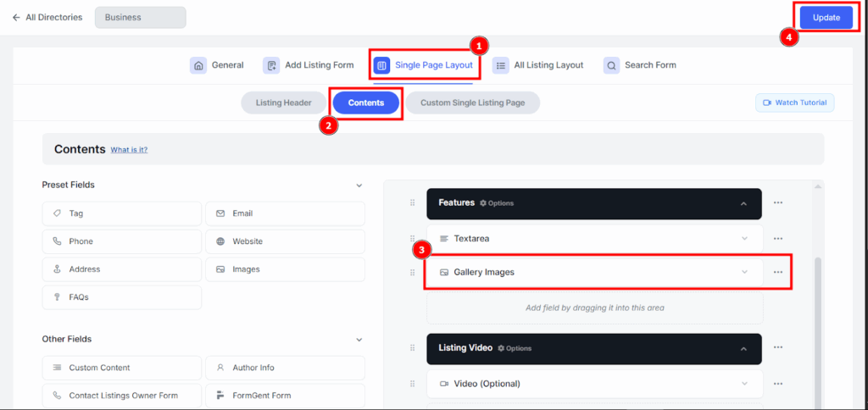The image size is (868, 410).
Task: Click the three-dot menu beside Features section
Action: click(x=777, y=203)
